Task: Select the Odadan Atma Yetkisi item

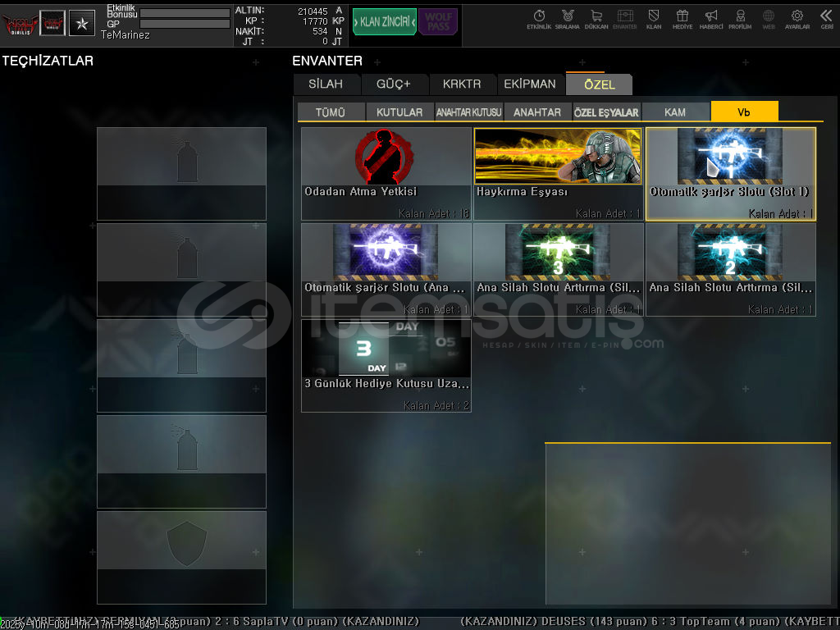Action: pyautogui.click(x=386, y=174)
